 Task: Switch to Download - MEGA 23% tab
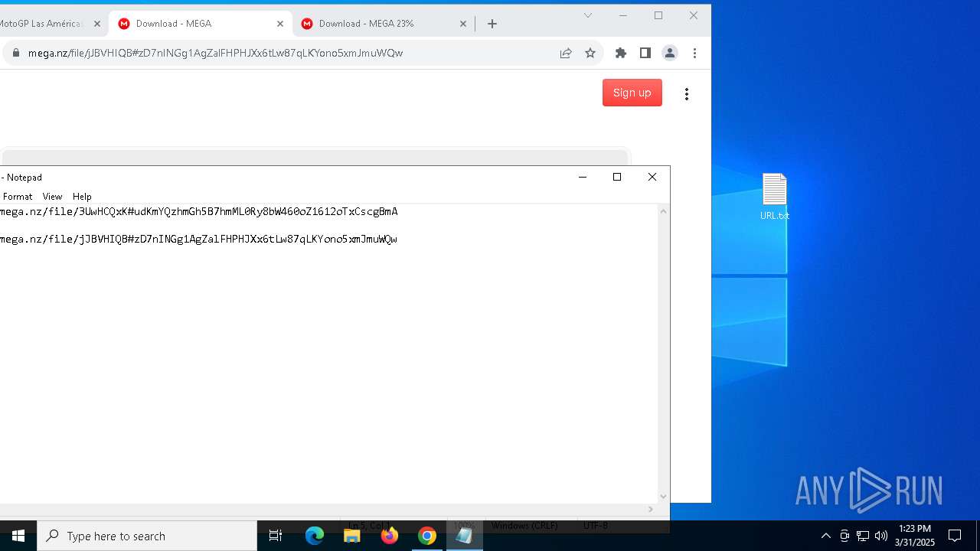[x=383, y=24]
